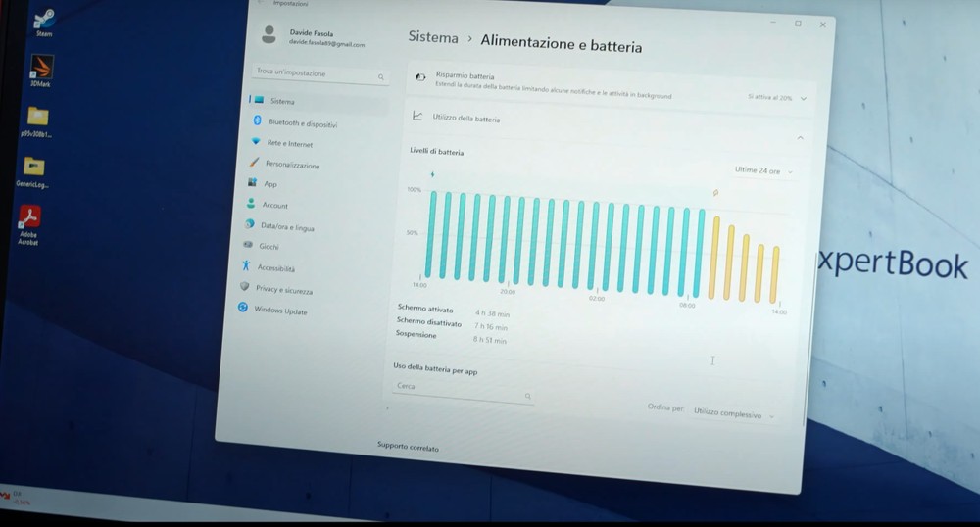This screenshot has width=980, height=527.
Task: Click the battery saver marker above yellow bars
Action: (x=715, y=193)
